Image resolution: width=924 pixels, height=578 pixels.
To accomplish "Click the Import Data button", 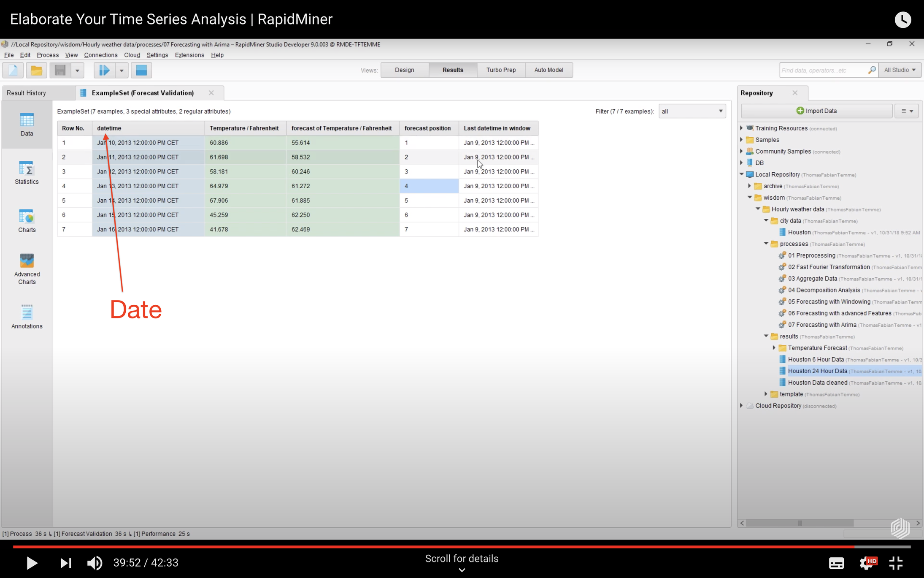I will pos(816,111).
